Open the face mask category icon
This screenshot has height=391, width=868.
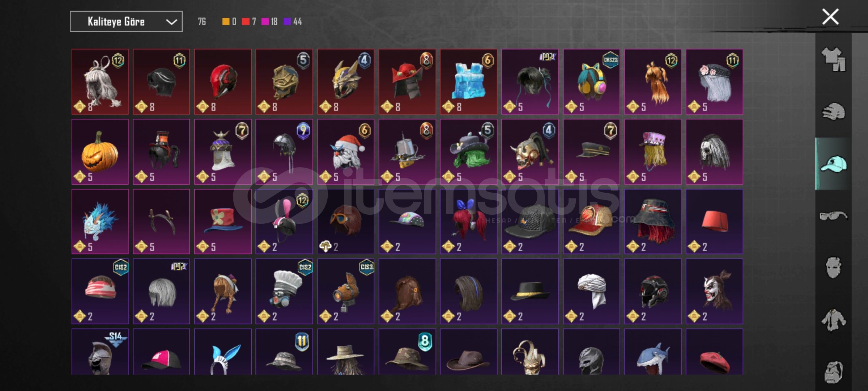(x=834, y=268)
